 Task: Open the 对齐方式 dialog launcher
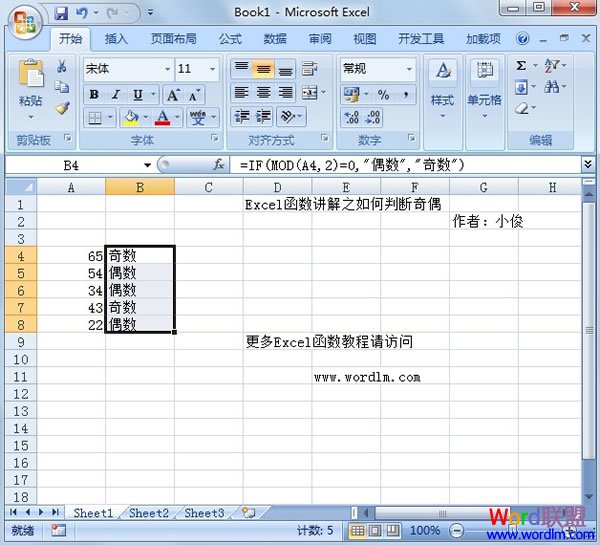pos(325,138)
